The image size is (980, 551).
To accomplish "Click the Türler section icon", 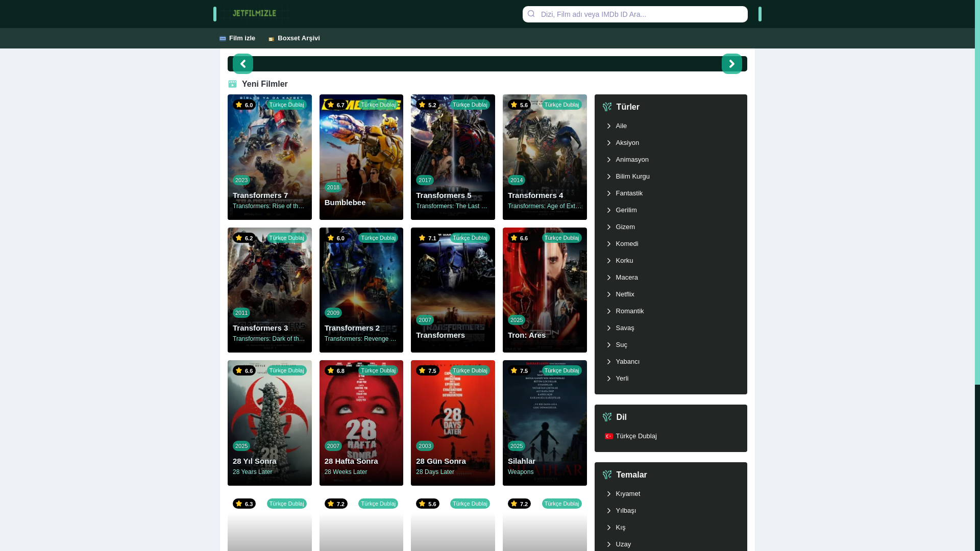I will pos(607,107).
